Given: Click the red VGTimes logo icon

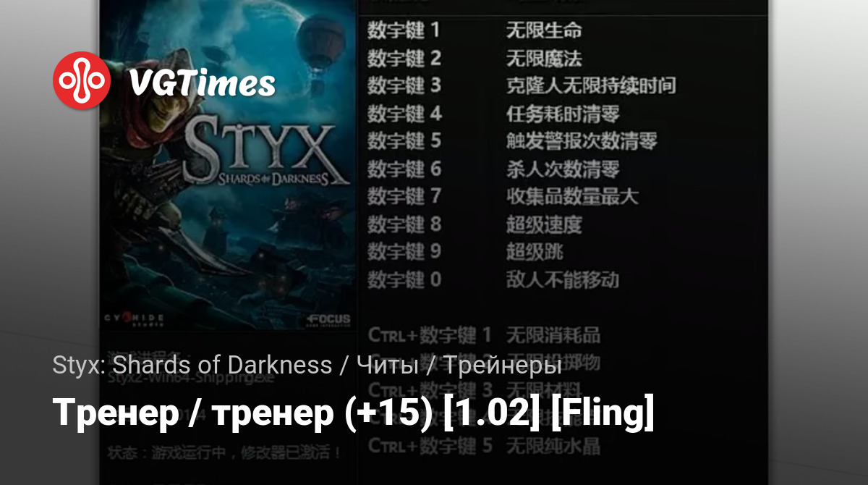Looking at the screenshot, I should coord(82,80).
